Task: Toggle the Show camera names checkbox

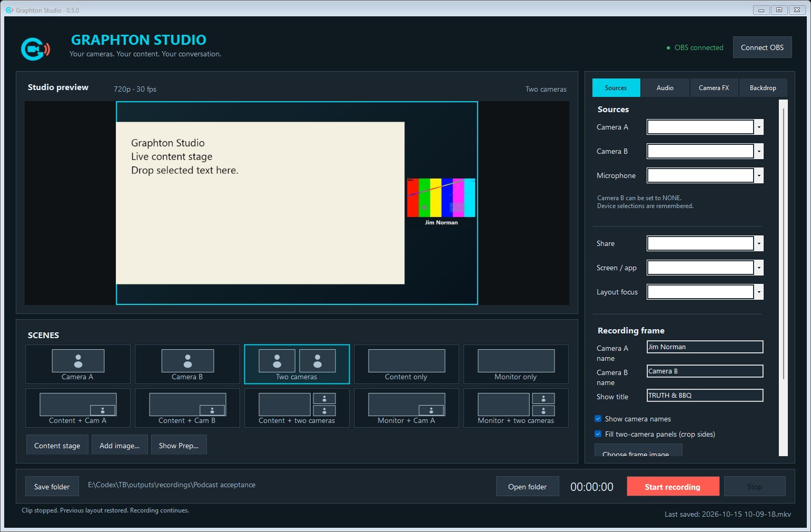Action: [598, 419]
